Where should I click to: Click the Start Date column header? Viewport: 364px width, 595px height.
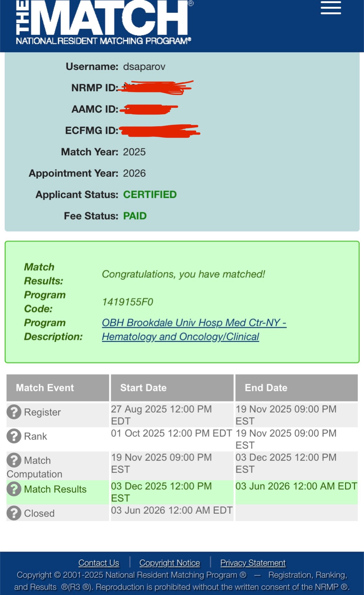(x=143, y=388)
